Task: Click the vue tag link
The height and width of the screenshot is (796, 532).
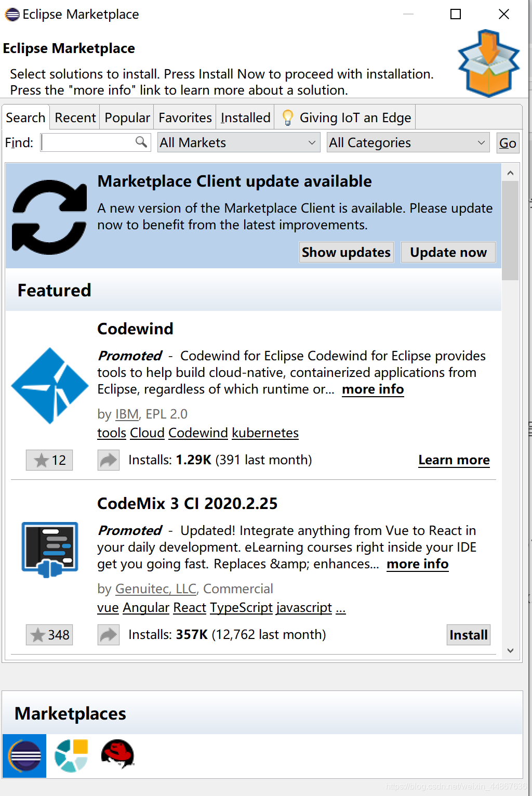Action: pyautogui.click(x=108, y=608)
